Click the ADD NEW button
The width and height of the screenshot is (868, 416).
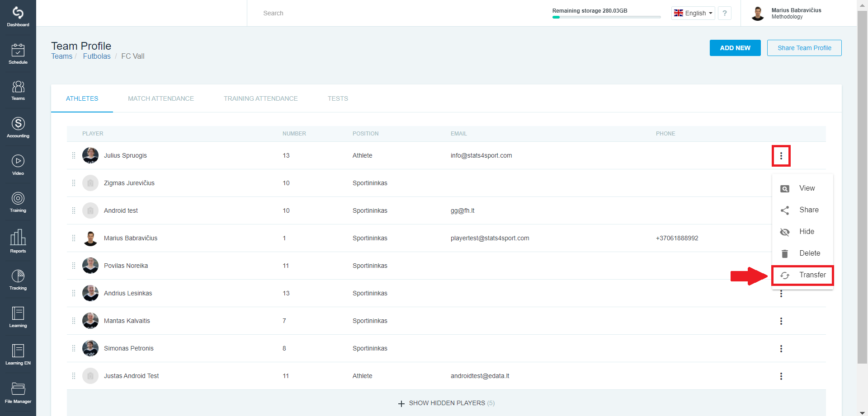coord(735,48)
